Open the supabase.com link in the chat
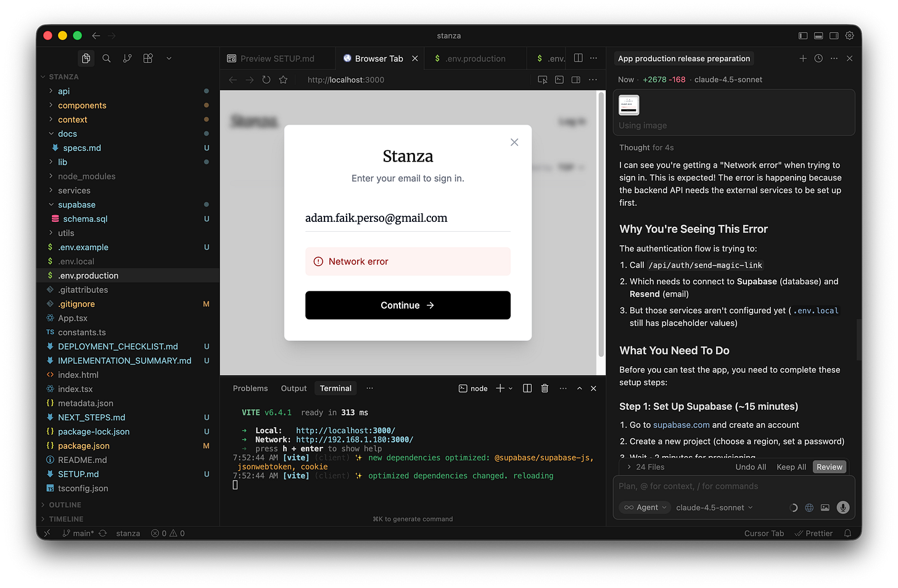The image size is (898, 588). point(681,425)
